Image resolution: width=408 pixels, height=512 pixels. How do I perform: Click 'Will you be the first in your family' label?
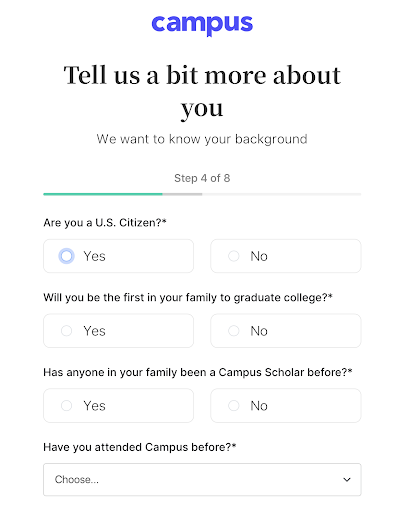(x=188, y=297)
